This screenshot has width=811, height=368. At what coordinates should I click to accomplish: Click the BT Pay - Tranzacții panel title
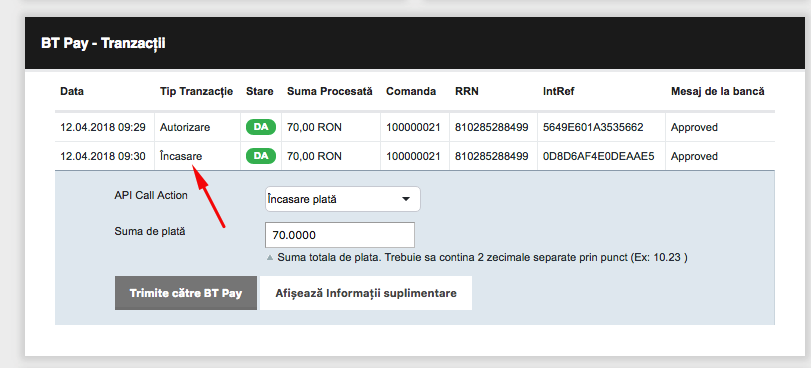[x=103, y=43]
